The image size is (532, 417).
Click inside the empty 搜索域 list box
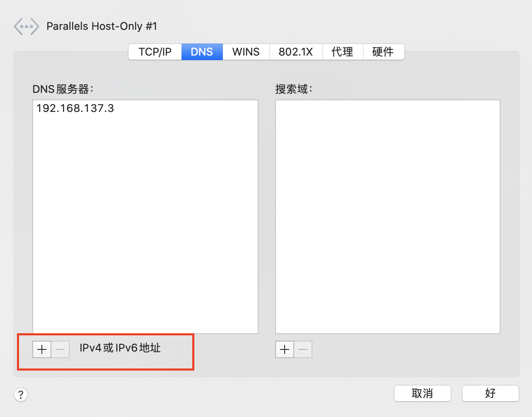click(388, 216)
